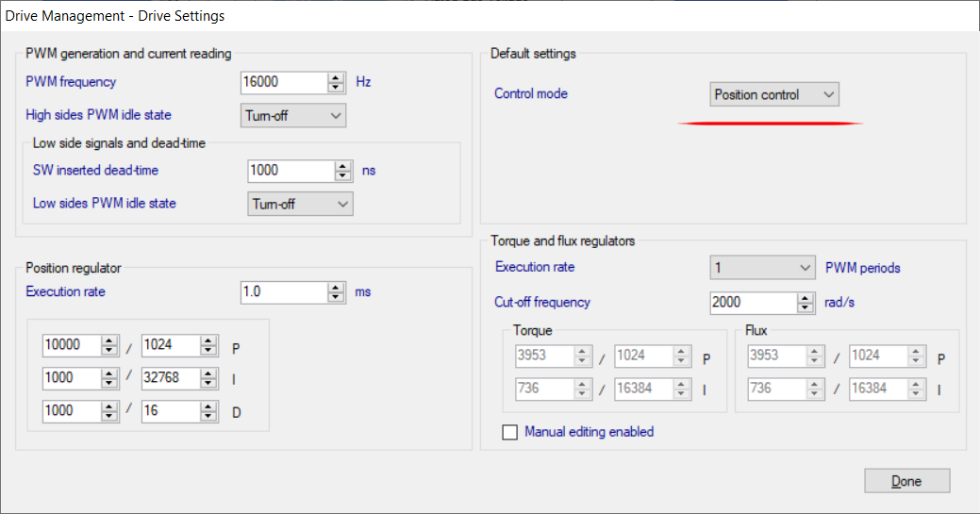This screenshot has width=980, height=514.
Task: Click the Done button
Action: [x=906, y=481]
